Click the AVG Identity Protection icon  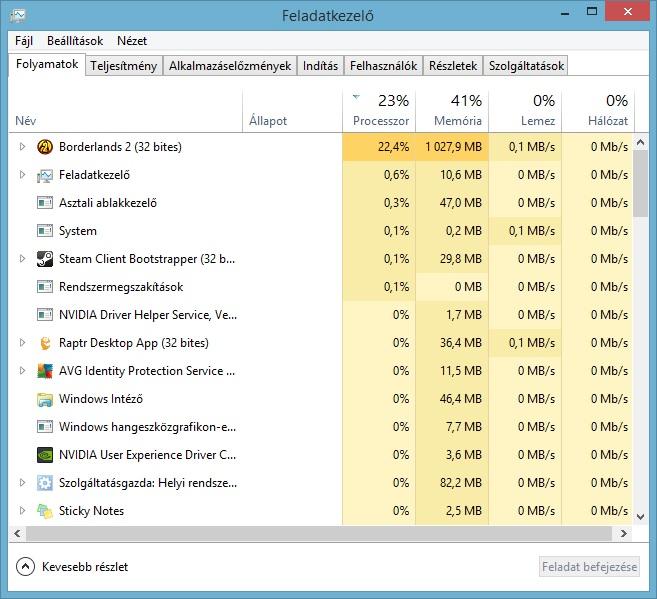(x=45, y=371)
